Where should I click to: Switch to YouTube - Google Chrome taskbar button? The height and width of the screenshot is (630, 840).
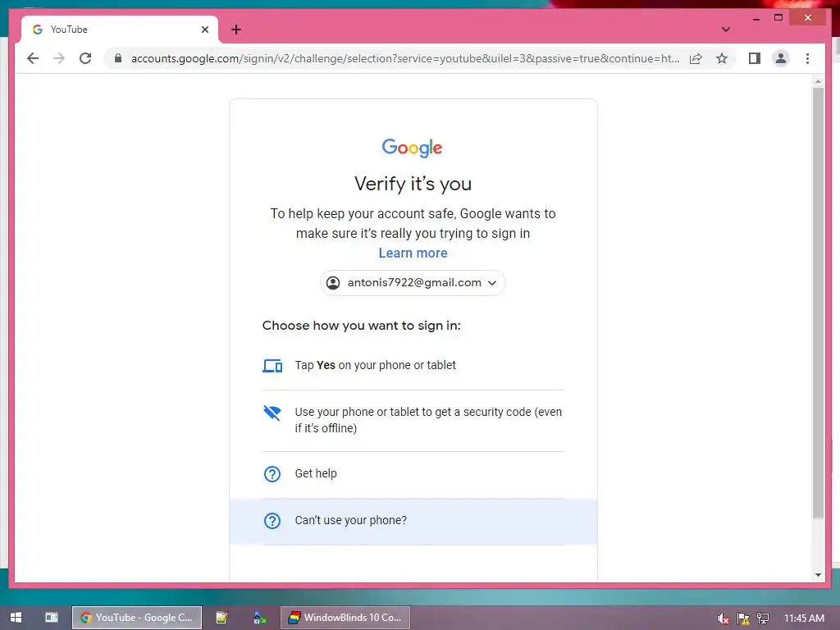click(137, 618)
